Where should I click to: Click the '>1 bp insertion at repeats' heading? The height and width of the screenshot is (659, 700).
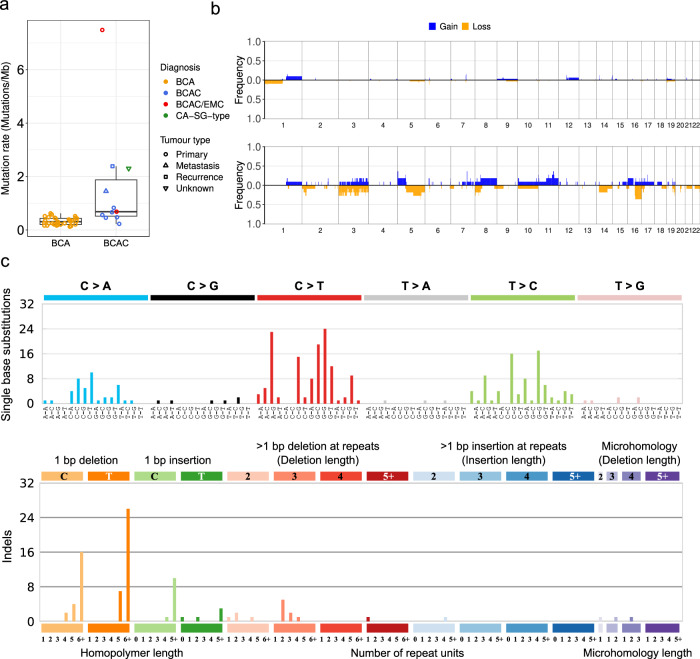click(504, 446)
